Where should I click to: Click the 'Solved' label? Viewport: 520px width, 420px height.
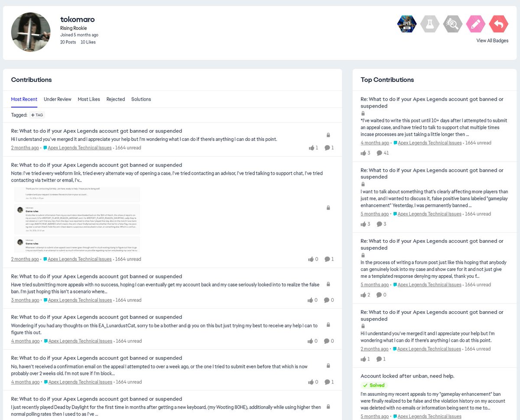tap(374, 385)
